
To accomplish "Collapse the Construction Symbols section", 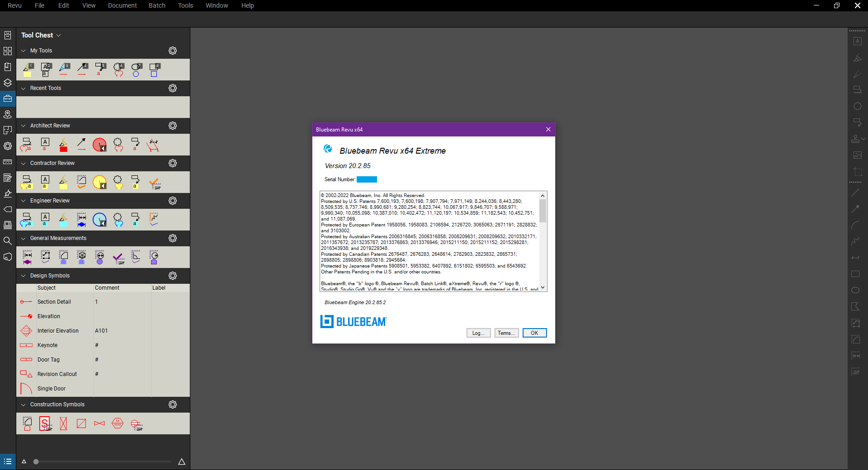I will [x=24, y=404].
